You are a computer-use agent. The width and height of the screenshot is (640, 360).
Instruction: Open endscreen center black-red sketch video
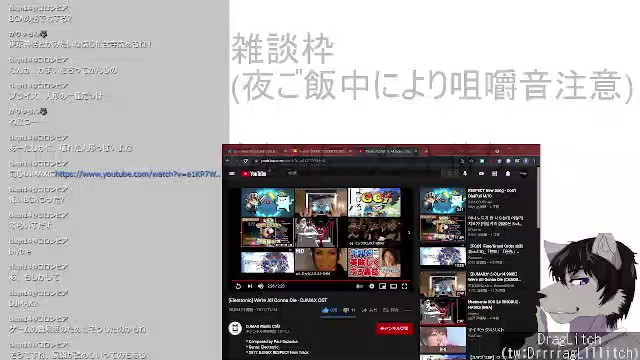click(x=321, y=232)
